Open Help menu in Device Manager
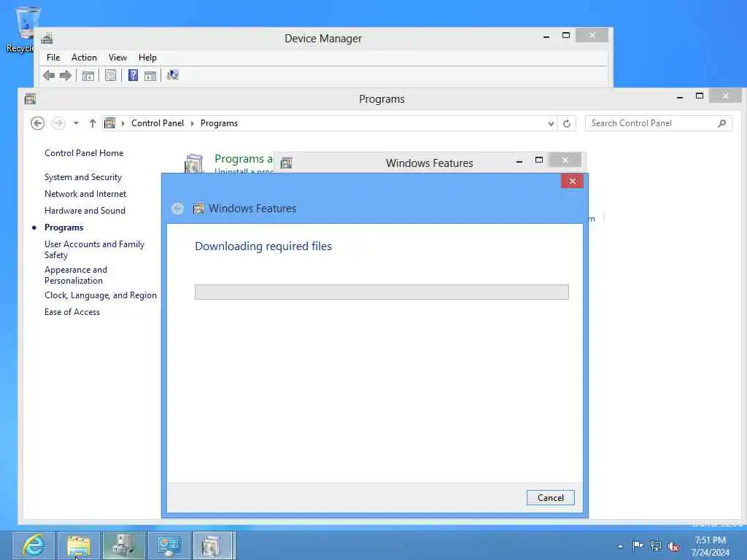 147,58
